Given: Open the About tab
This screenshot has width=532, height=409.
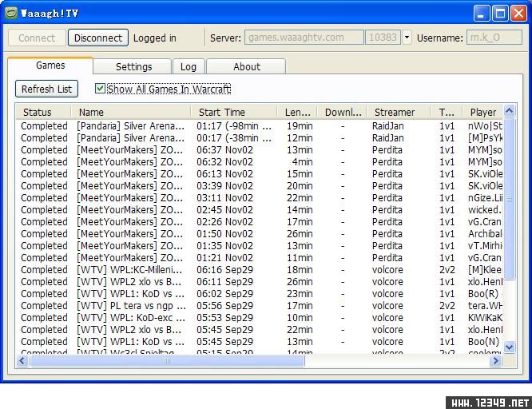Looking at the screenshot, I should [246, 66].
